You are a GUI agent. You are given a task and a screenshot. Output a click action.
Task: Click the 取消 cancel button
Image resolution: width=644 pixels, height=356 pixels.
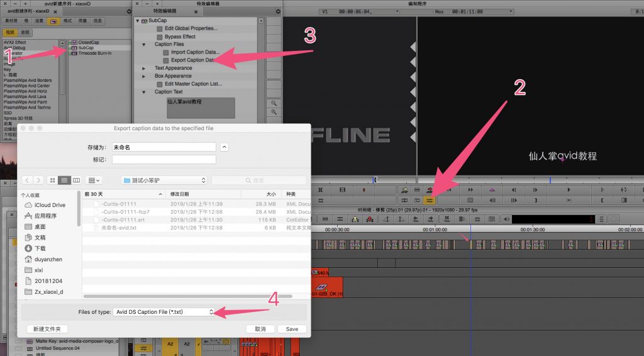[x=260, y=330]
